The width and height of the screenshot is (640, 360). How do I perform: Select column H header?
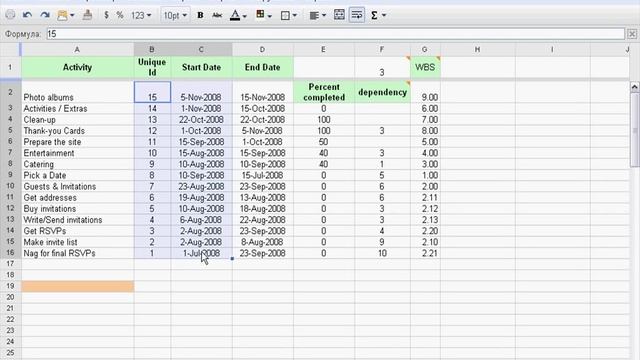[x=478, y=49]
